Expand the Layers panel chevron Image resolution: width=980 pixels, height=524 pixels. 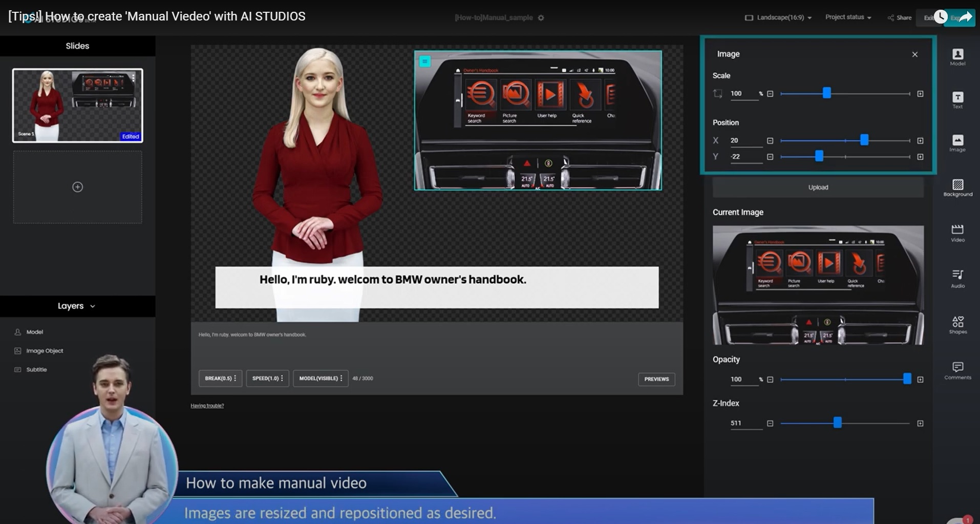(93, 306)
